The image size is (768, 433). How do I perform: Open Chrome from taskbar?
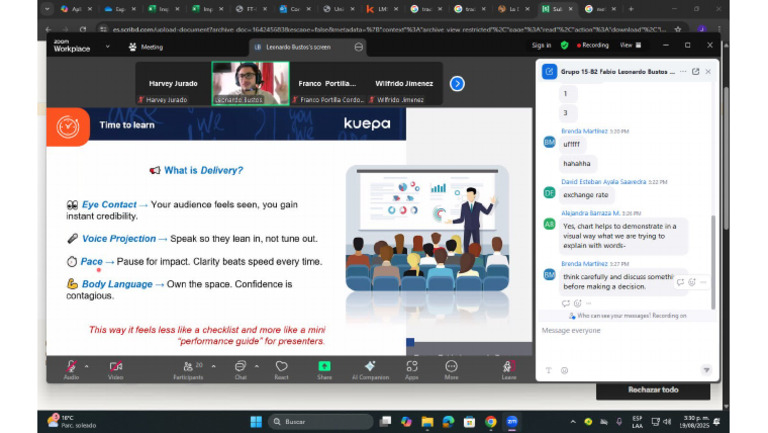pos(490,422)
